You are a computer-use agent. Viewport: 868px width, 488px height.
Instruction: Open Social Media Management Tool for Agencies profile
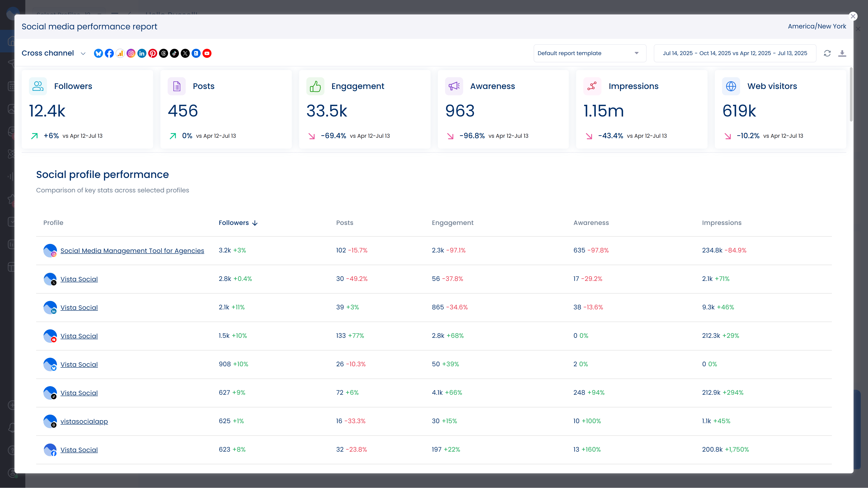click(132, 251)
